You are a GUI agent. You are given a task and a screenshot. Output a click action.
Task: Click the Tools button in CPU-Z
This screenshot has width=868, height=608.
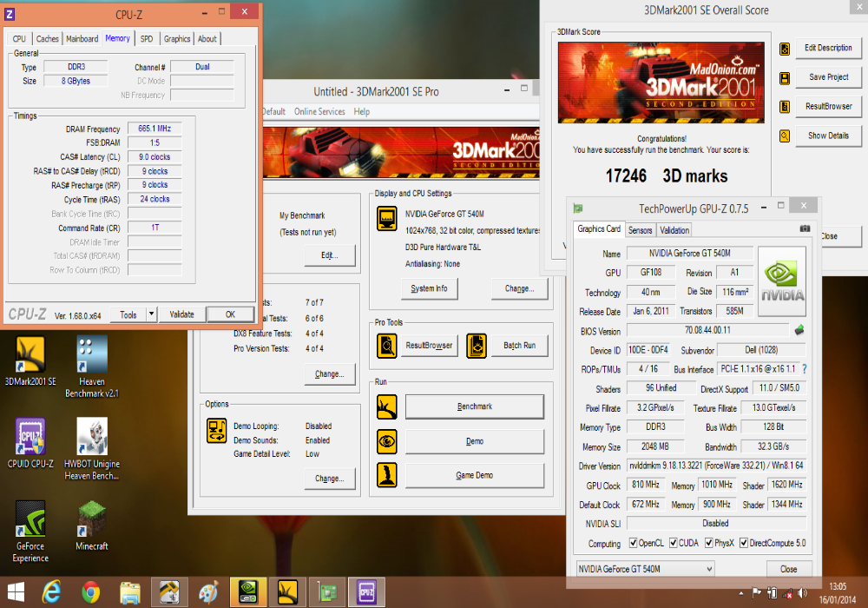128,314
